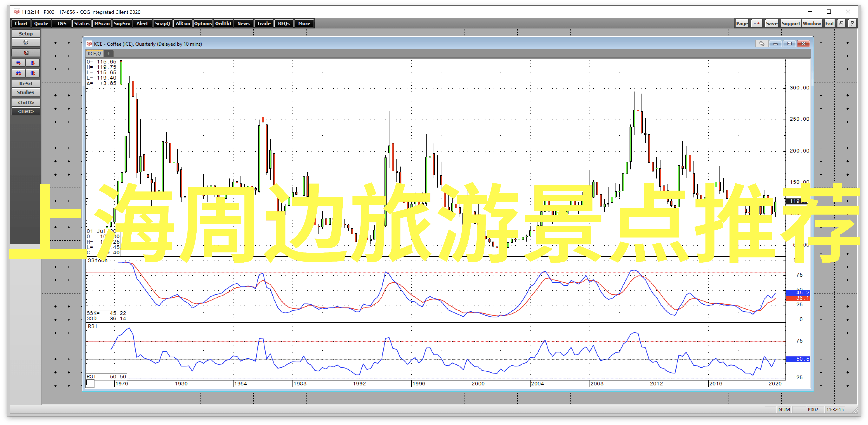The image size is (868, 425).
Task: Open the Studies button
Action: click(x=26, y=92)
